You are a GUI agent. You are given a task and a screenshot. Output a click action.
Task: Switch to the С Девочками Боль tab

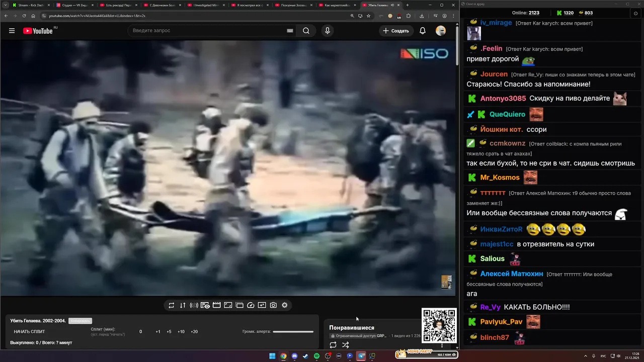(161, 5)
